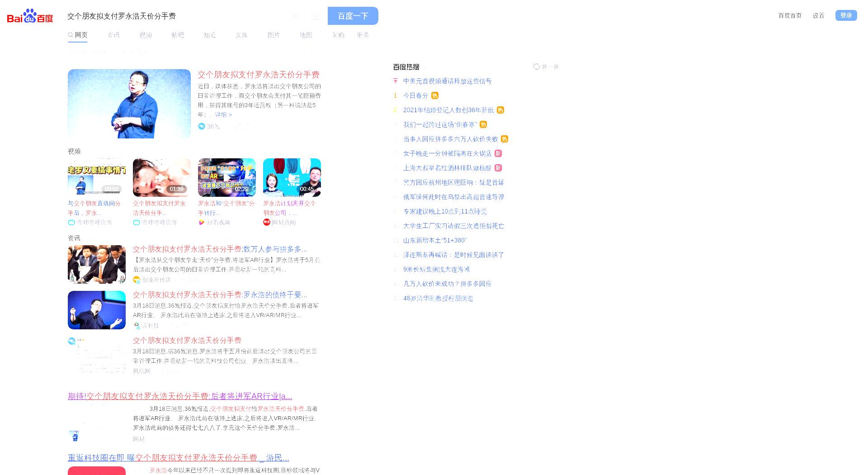868x475 pixels.
Task: Play the 02:22 AR video thumbnail
Action: click(227, 177)
